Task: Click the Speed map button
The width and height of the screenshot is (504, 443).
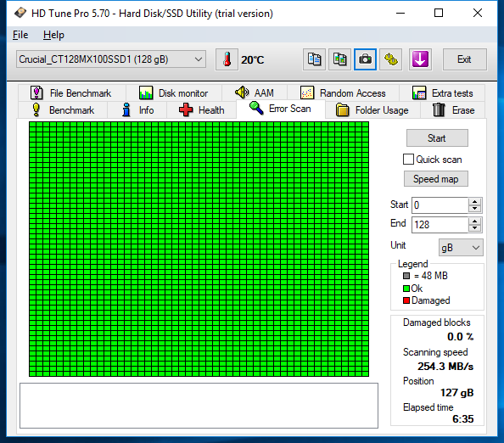Action: [x=436, y=179]
